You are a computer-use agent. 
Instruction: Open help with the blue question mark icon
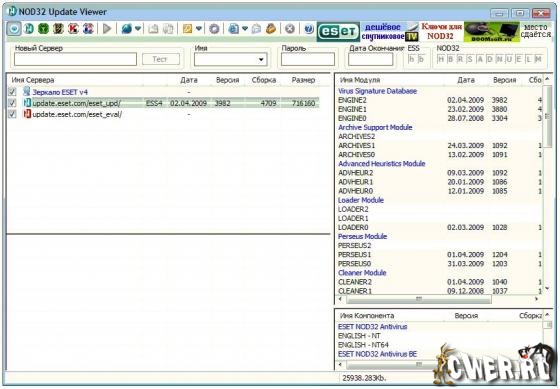coord(309,29)
